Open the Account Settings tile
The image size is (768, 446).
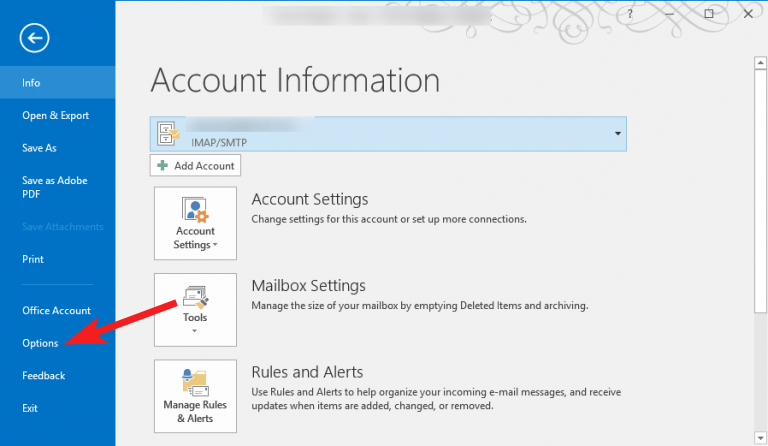coord(195,223)
